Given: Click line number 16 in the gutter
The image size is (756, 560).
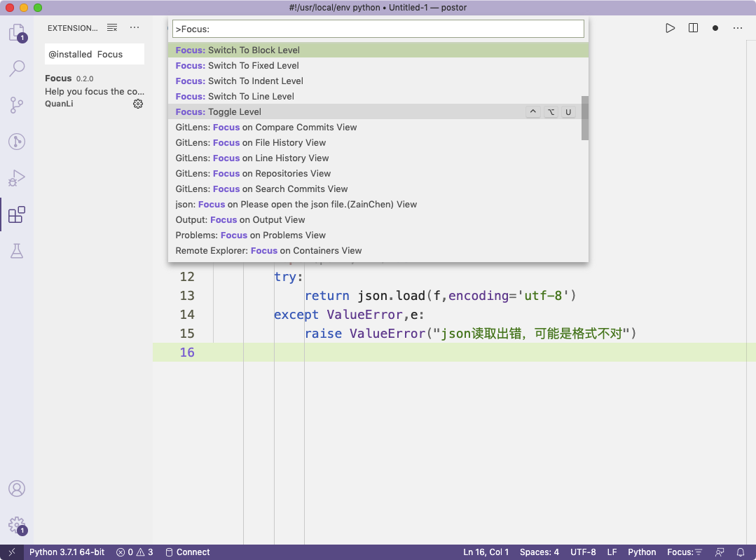Looking at the screenshot, I should coord(187,353).
